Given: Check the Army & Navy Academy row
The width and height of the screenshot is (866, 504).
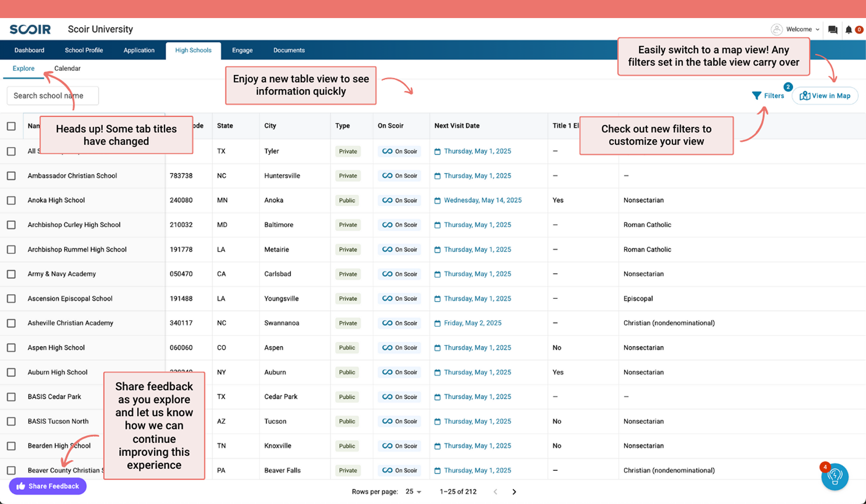Looking at the screenshot, I should pyautogui.click(x=11, y=274).
